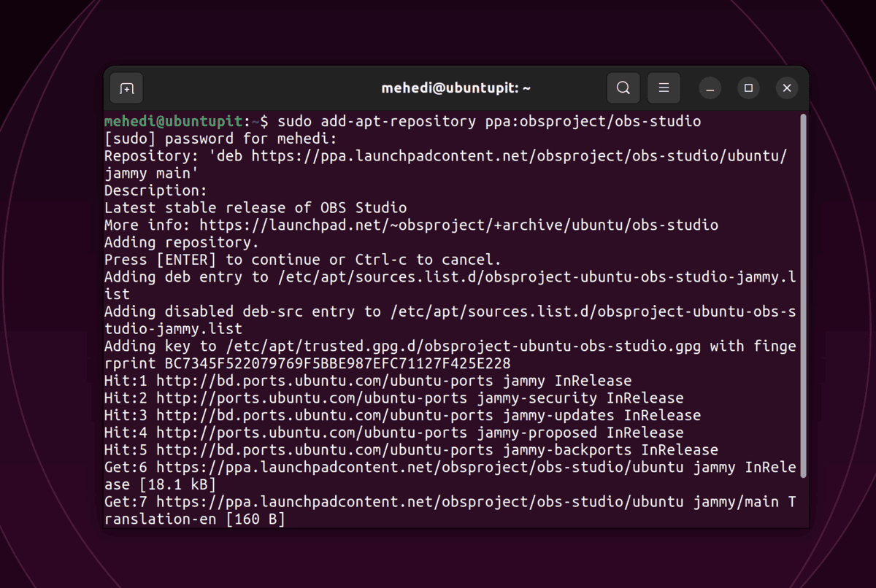This screenshot has height=588, width=876.
Task: Click the 'Adding deb entry to' line
Action: tap(450, 277)
